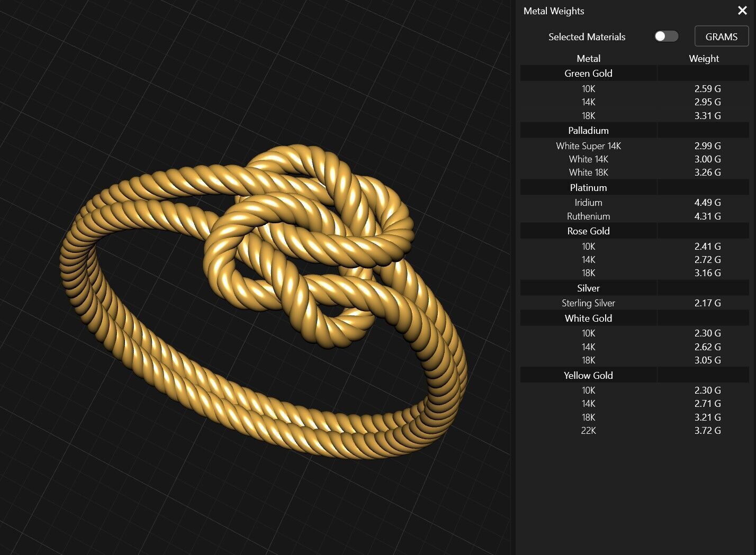Click the 3.26 G weight value
The image size is (756, 555).
(707, 172)
